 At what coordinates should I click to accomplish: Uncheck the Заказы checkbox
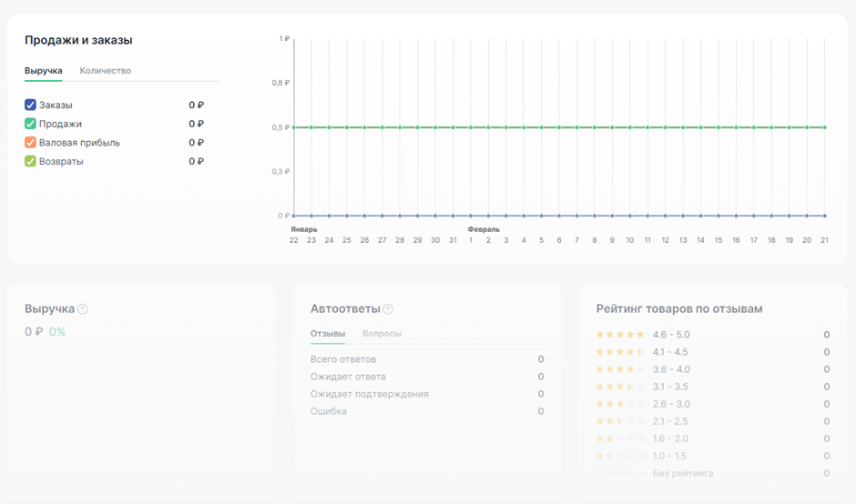pos(30,105)
